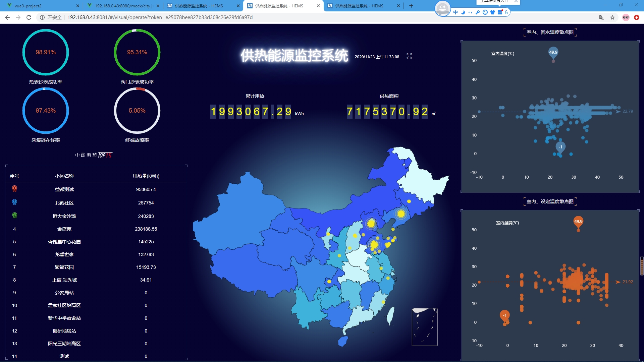
Task: Click the IME smiley emoji icon
Action: pyautogui.click(x=485, y=12)
